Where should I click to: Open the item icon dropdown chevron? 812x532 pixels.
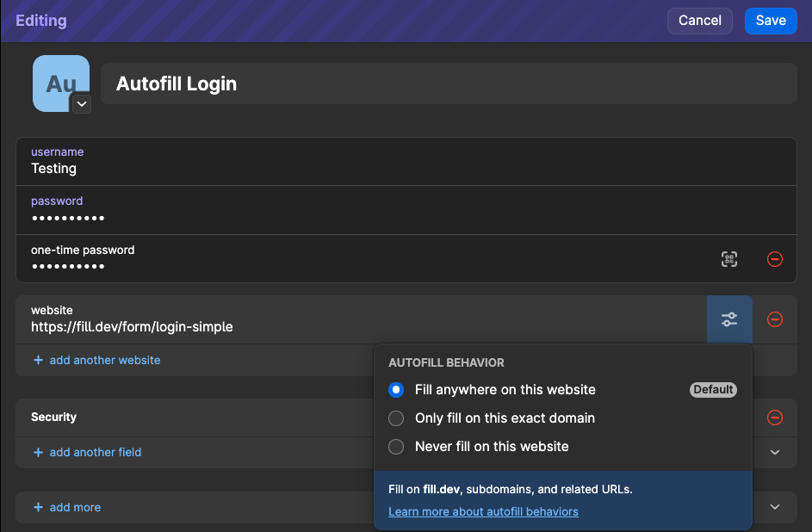pyautogui.click(x=81, y=104)
